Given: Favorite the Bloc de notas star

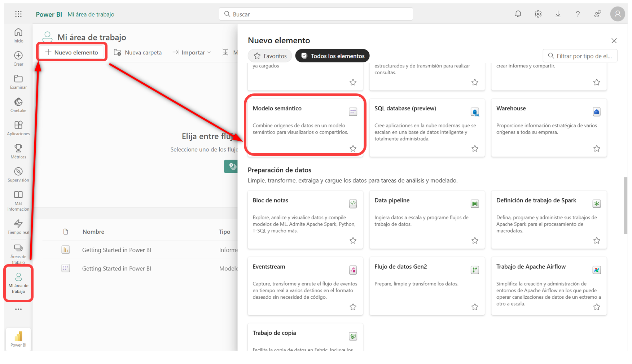Looking at the screenshot, I should [353, 241].
